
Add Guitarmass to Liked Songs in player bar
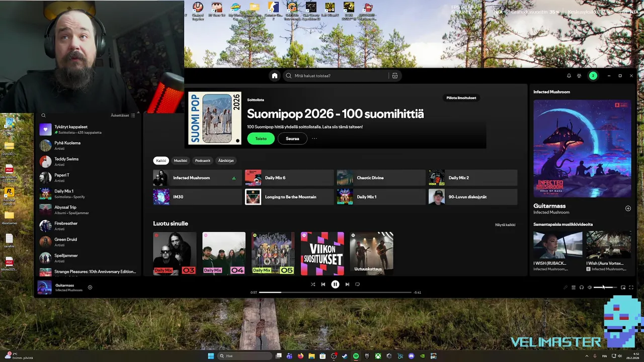(x=90, y=288)
